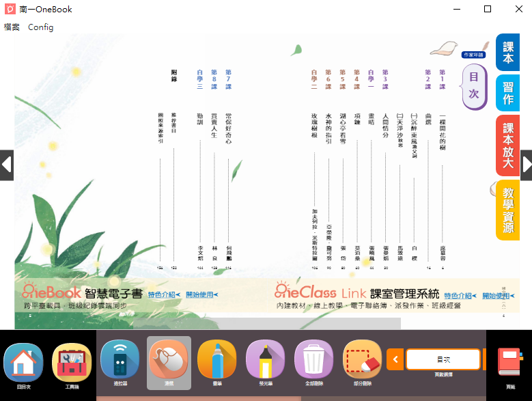Select the highlighter pen tool
532x401 pixels.
coord(266,359)
